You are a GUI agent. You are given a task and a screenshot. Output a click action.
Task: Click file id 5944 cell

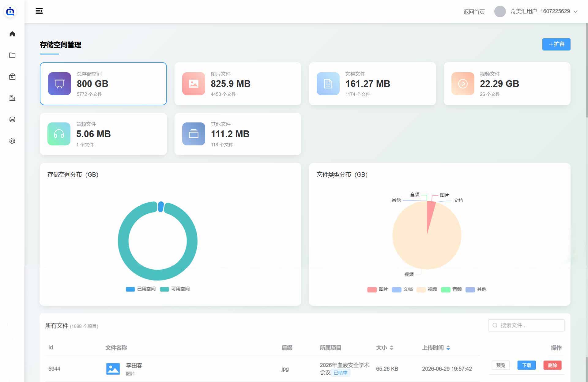[54, 369]
